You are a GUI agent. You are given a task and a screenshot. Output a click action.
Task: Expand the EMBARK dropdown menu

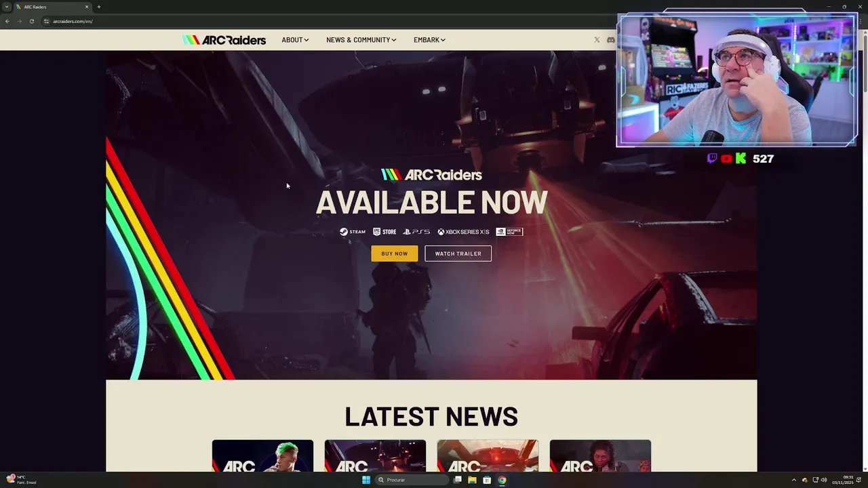429,40
